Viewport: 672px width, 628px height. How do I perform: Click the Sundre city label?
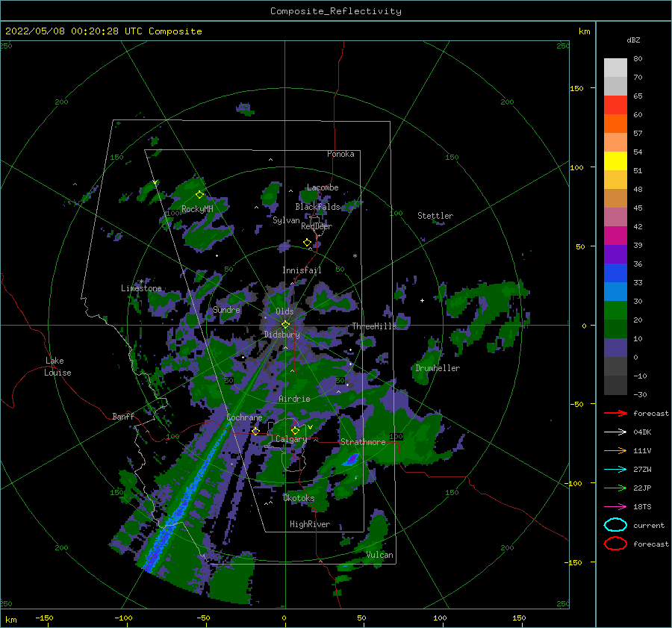click(x=226, y=310)
